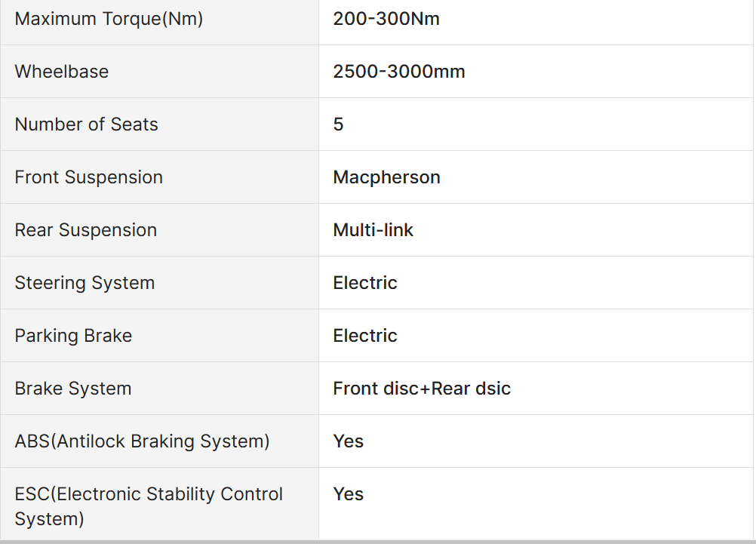Click the Wheelbase row label

pos(62,72)
